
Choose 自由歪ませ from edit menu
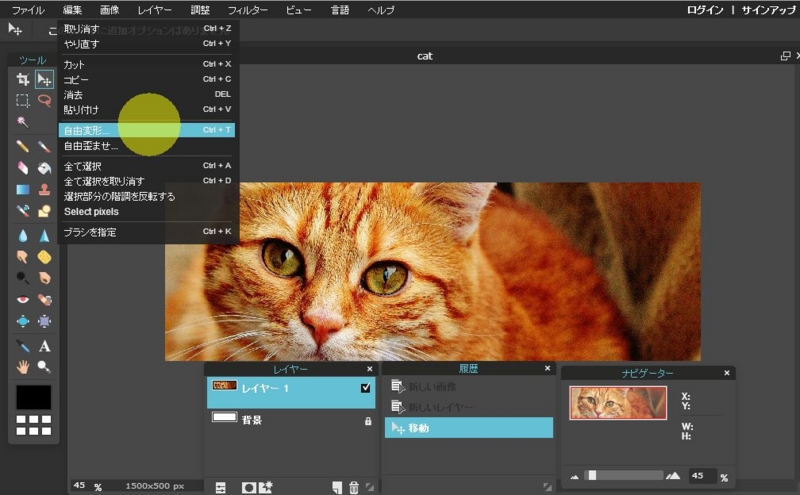click(x=146, y=146)
